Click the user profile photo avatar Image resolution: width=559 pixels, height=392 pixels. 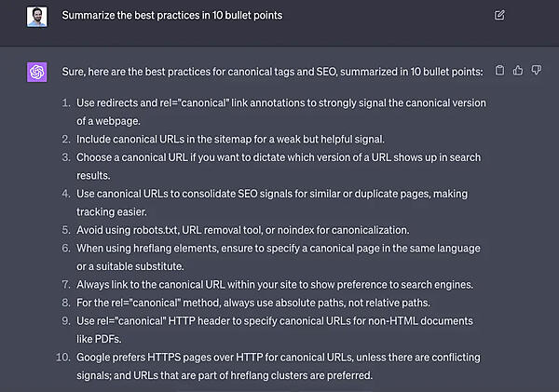point(37,16)
